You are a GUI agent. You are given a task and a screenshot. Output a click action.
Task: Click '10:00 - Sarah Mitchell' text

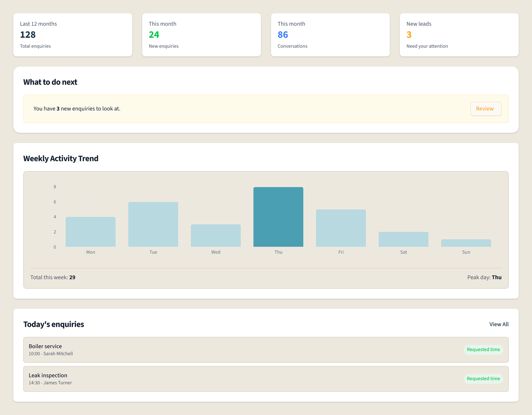51,354
